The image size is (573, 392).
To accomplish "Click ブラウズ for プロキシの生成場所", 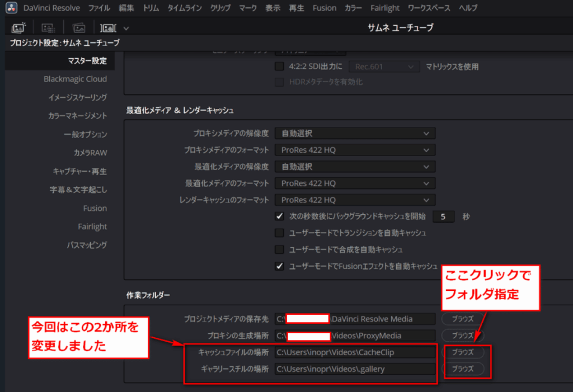I will (463, 336).
